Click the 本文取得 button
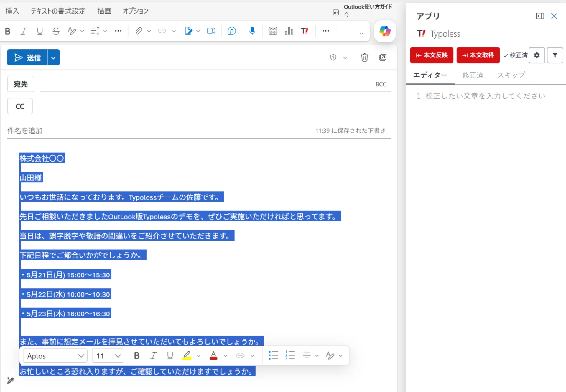566x392 pixels. [x=478, y=55]
